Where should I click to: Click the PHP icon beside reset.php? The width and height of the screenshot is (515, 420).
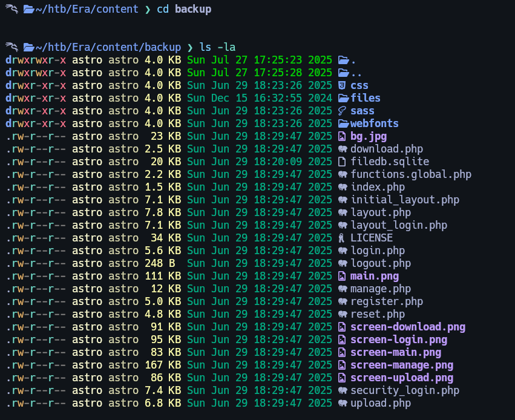point(343,315)
